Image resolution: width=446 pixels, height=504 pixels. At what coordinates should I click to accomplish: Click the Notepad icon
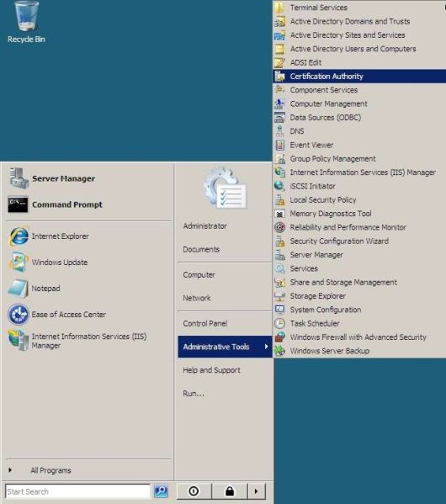19,289
